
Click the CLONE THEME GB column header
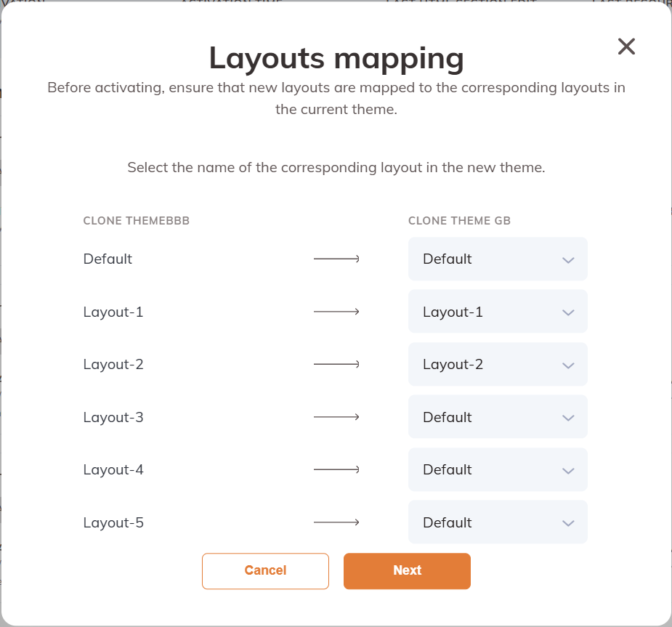(x=459, y=221)
